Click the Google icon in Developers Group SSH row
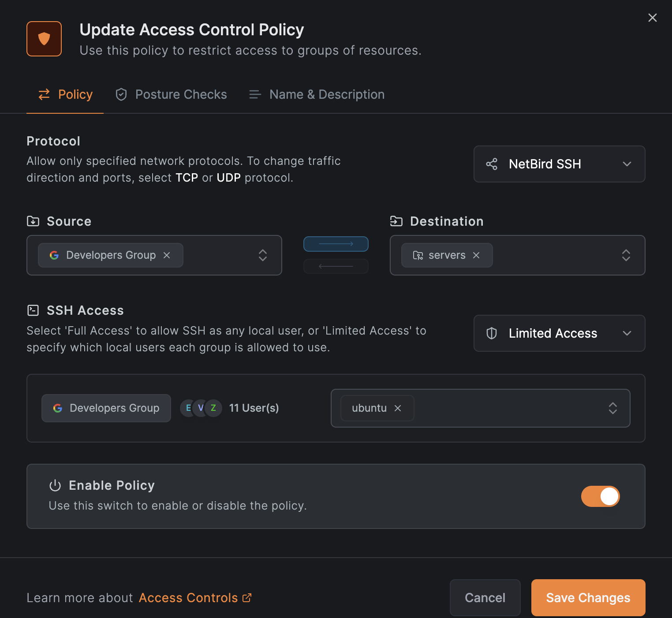Image resolution: width=672 pixels, height=618 pixels. (x=58, y=408)
